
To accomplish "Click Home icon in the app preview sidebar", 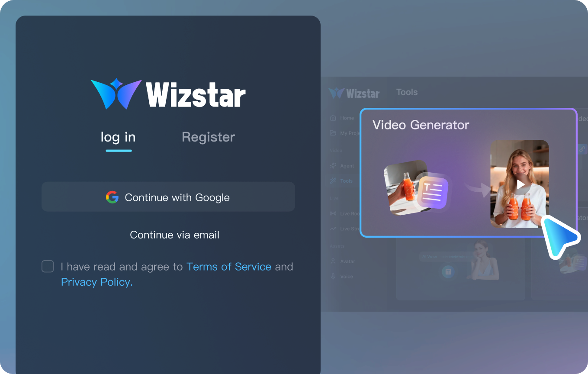I will point(333,118).
